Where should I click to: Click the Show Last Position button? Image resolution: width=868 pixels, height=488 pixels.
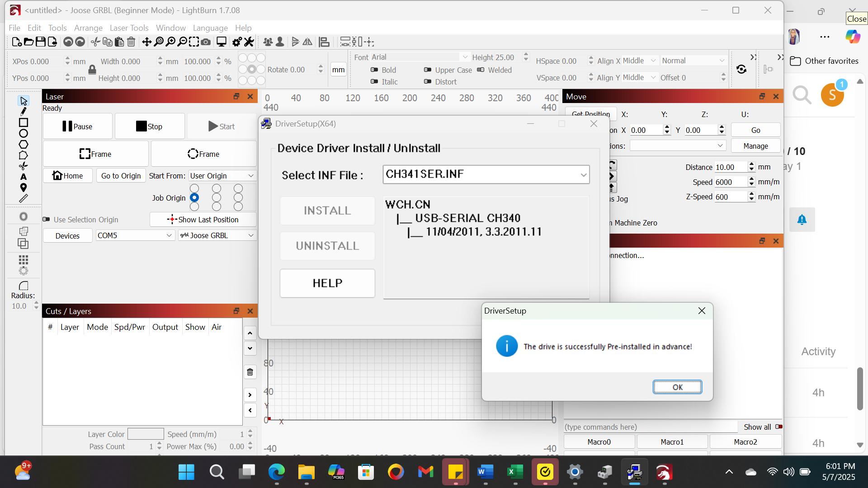(203, 219)
